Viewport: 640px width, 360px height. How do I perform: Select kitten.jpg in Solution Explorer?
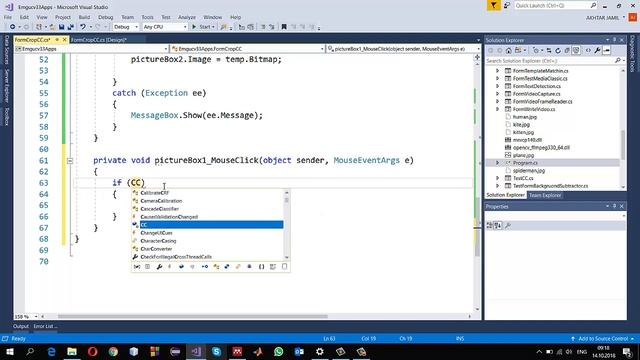[x=523, y=132]
